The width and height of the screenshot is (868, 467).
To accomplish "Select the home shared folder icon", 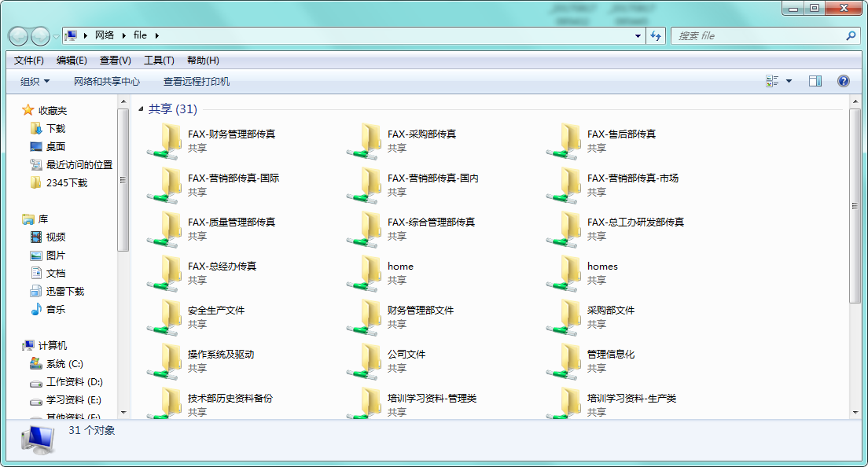I will [x=364, y=274].
